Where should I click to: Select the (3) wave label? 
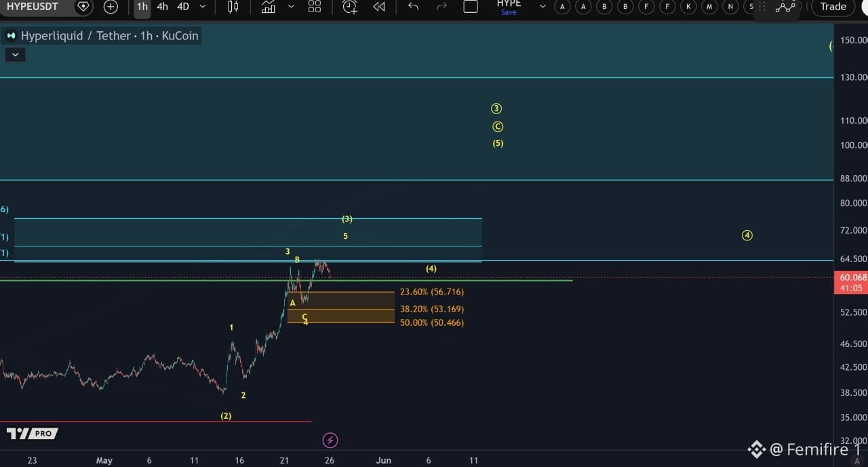(347, 219)
